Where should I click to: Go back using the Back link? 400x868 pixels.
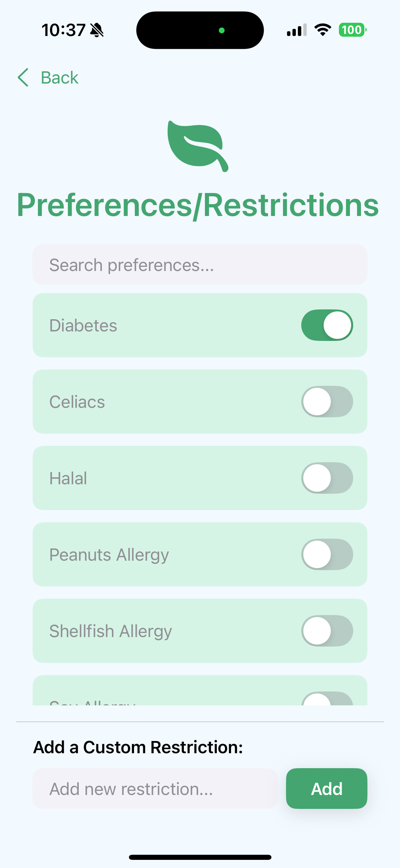pos(59,77)
